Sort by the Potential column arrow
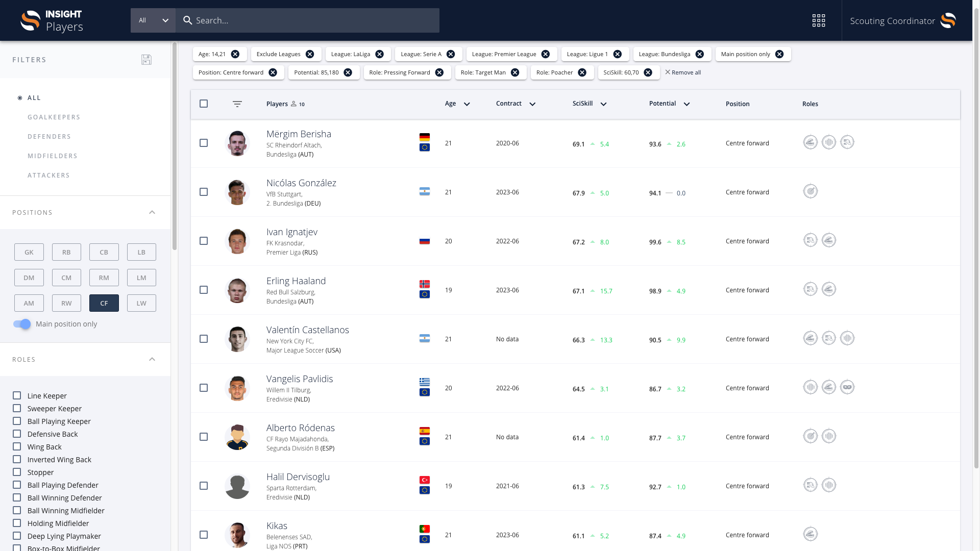Screen dimensions: 980x551 click(x=687, y=104)
